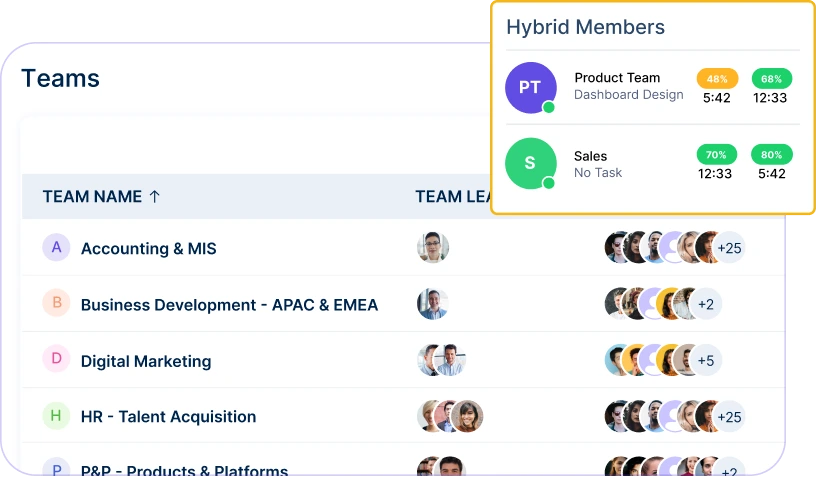Open the Digital Marketing team
826x492 pixels.
coord(146,361)
